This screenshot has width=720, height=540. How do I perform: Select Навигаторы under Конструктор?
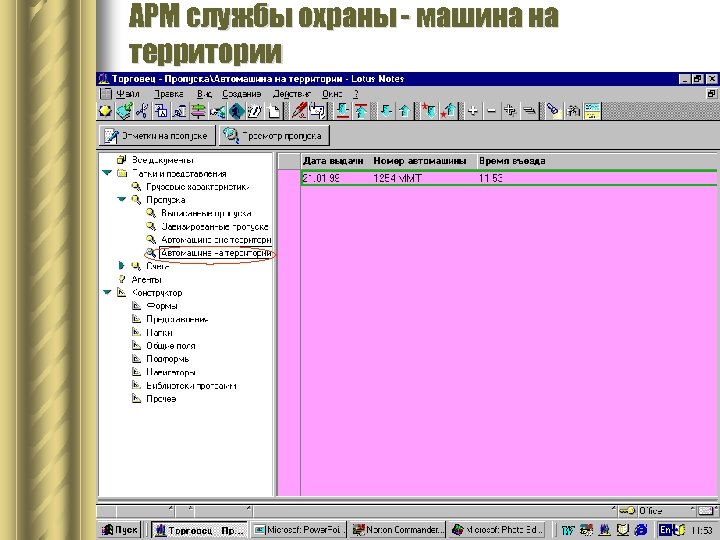coord(171,372)
